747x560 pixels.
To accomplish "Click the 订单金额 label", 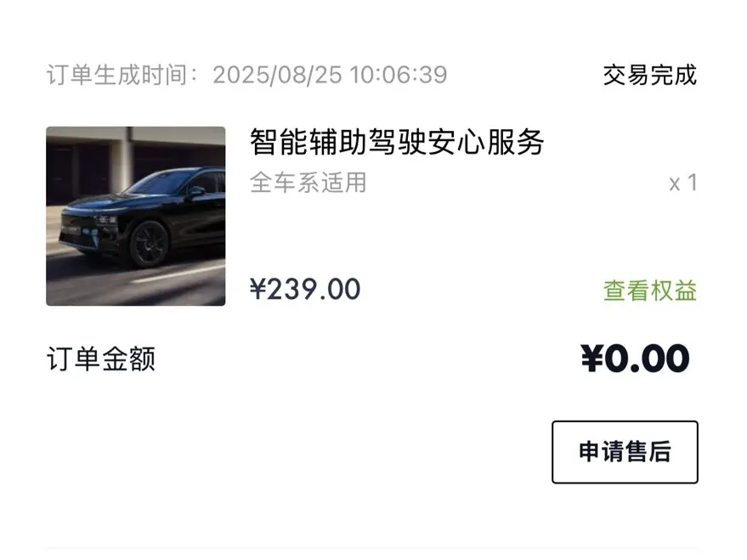I will coord(101,359).
